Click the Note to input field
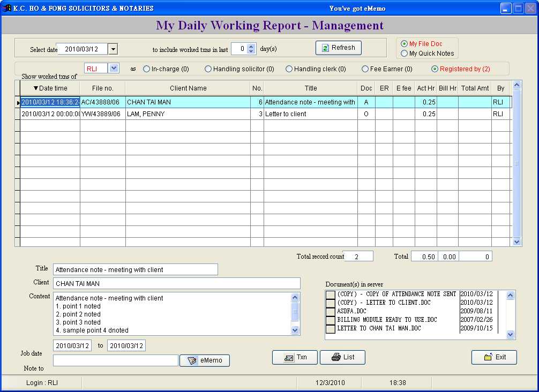 [115, 361]
